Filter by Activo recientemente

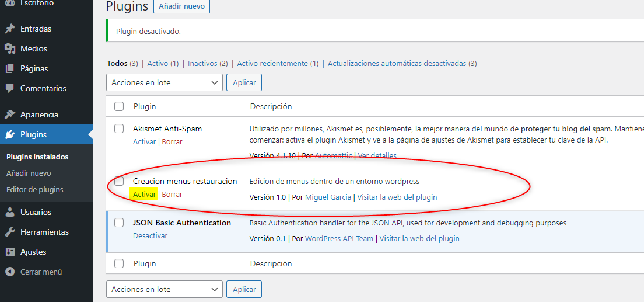(x=272, y=63)
